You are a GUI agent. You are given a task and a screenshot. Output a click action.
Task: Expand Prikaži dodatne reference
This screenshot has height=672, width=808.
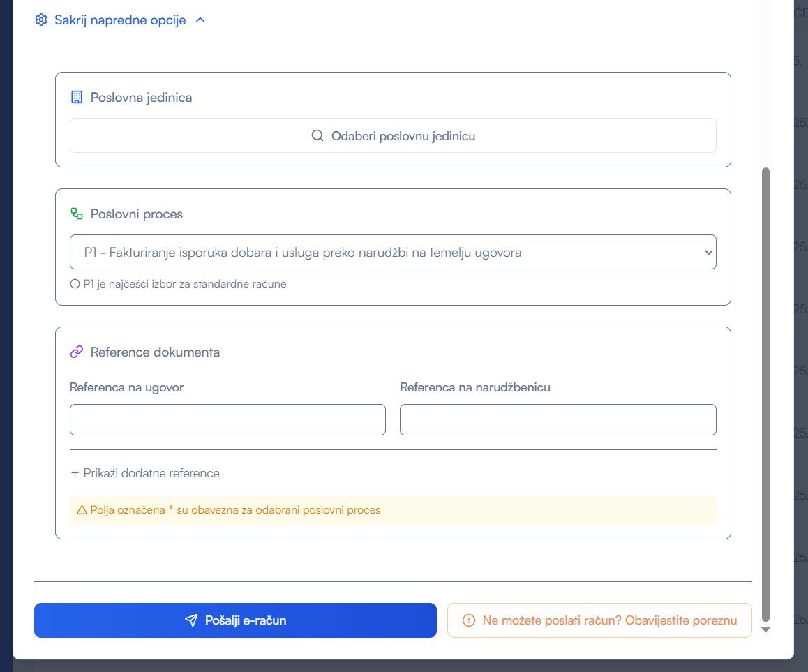(x=145, y=473)
